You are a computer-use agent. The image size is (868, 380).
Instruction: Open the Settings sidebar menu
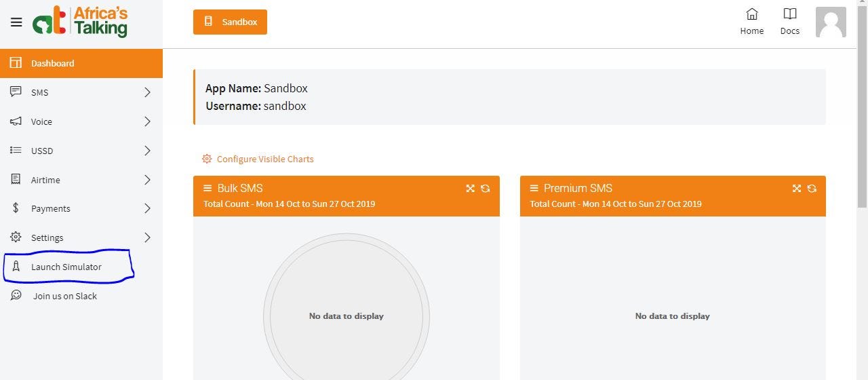[81, 237]
